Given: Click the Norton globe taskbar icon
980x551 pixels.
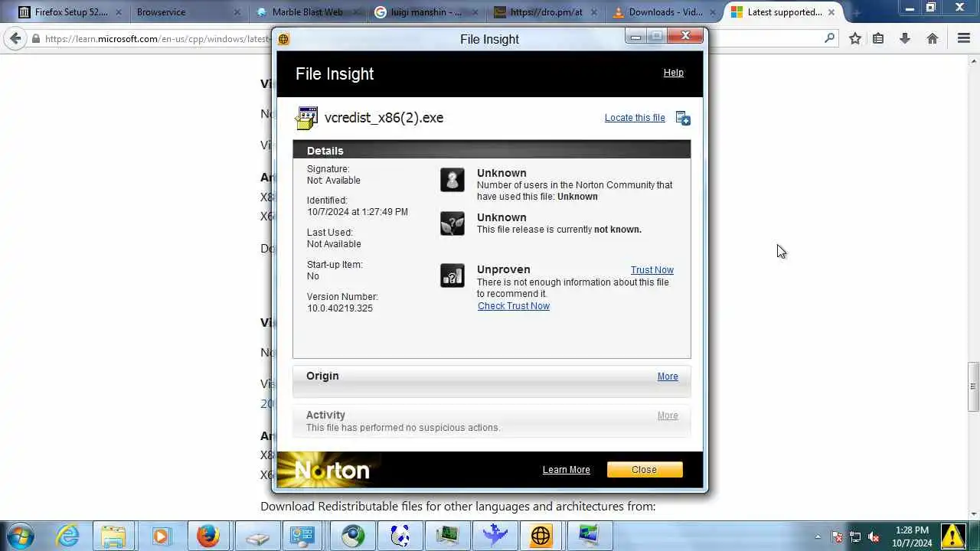Looking at the screenshot, I should (541, 536).
